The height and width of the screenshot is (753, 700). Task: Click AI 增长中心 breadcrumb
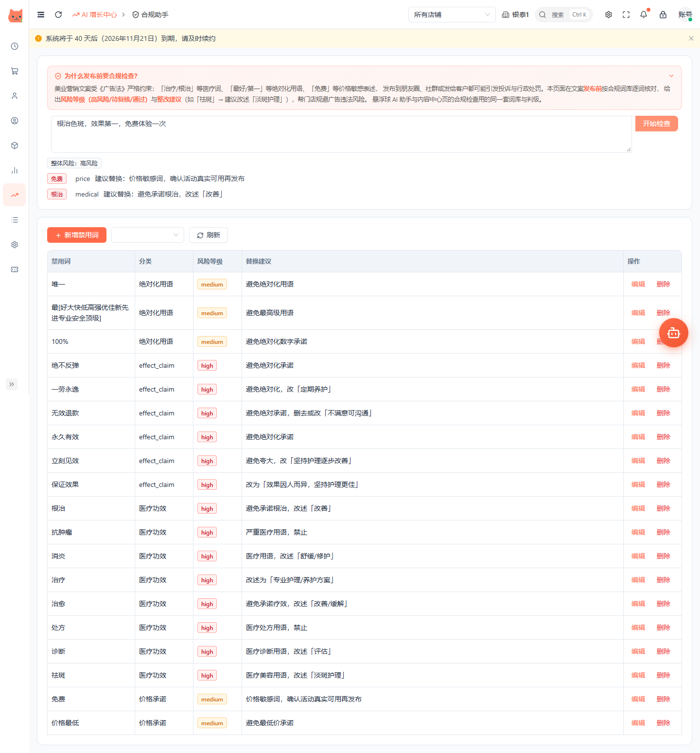click(95, 15)
